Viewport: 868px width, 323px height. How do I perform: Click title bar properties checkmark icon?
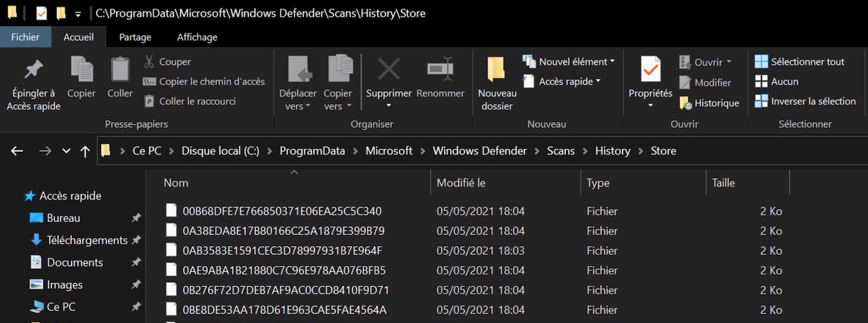[42, 13]
